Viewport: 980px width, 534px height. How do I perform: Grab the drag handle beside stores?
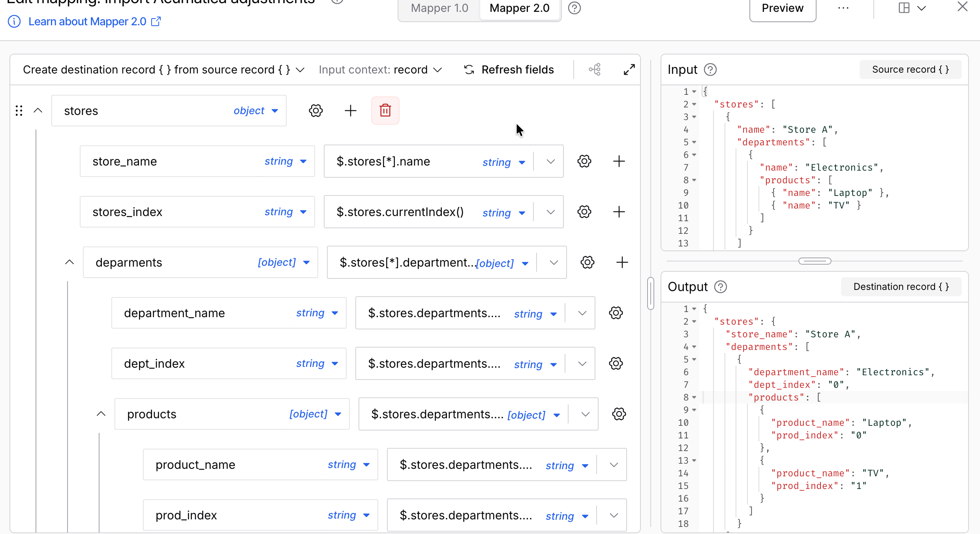pos(19,111)
